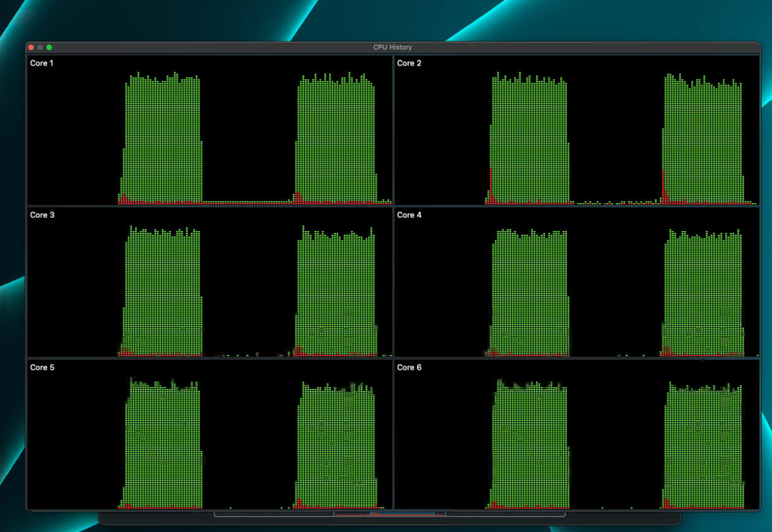The width and height of the screenshot is (772, 532).
Task: Select the Core 3 label
Action: (42, 215)
